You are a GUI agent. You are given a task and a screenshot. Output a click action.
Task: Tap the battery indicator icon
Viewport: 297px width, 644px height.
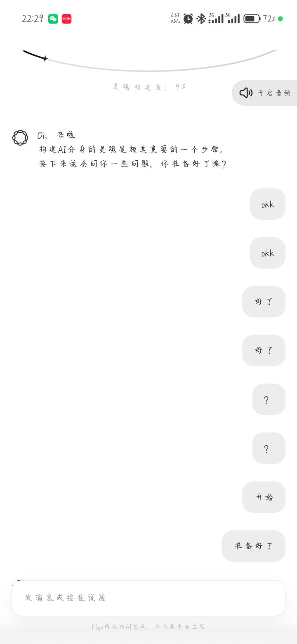[252, 19]
